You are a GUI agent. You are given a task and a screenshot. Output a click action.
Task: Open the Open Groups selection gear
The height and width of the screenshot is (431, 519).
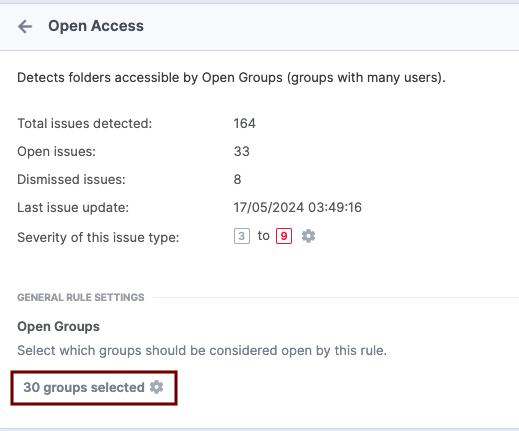click(156, 387)
